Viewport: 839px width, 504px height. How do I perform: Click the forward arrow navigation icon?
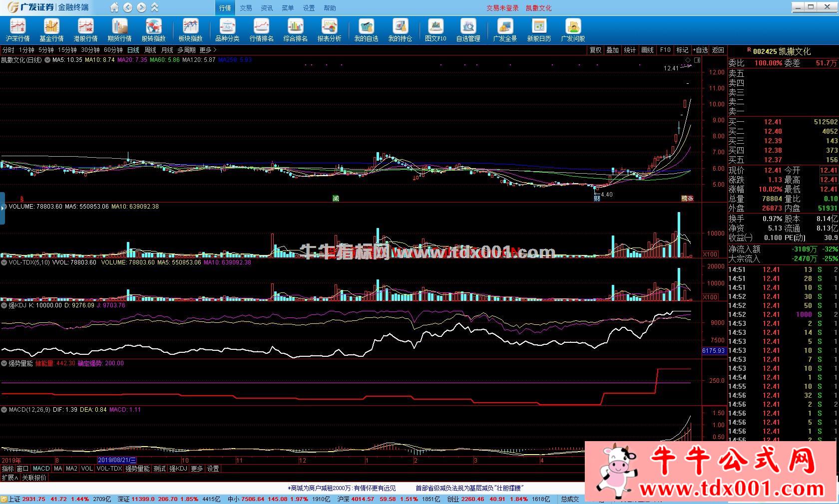[141, 7]
